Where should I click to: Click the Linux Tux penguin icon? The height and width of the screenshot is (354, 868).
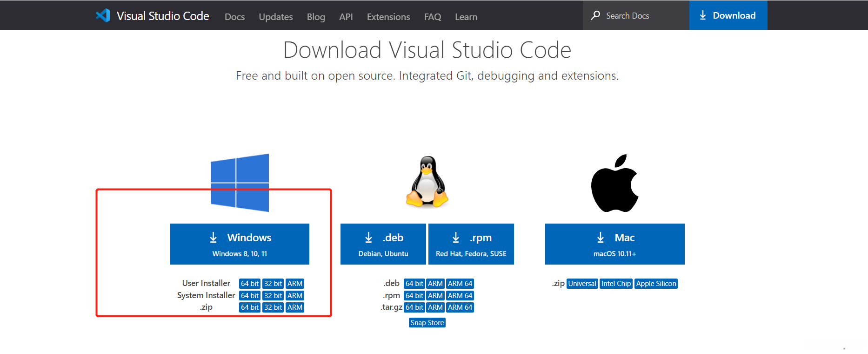point(427,182)
